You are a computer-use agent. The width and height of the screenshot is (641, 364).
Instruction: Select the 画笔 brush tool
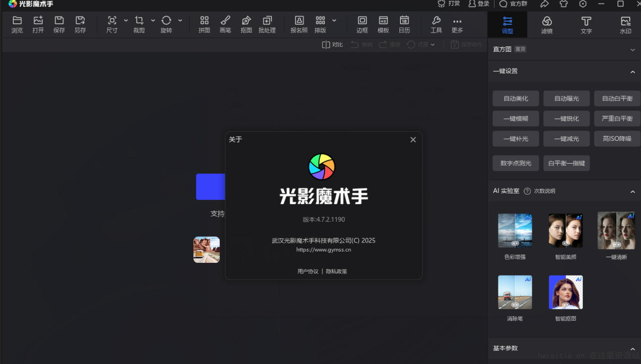(225, 24)
